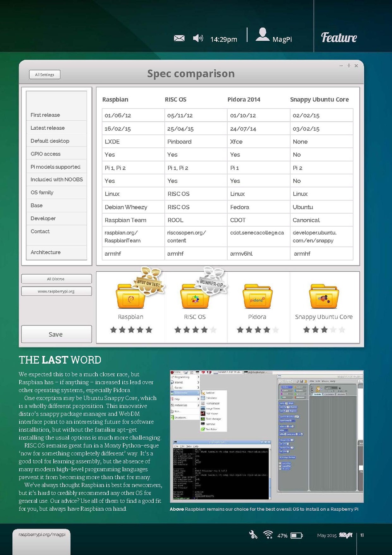Choose Included with NOOBS in sidebar
Viewport: 392px width, 555px height.
pos(56,179)
